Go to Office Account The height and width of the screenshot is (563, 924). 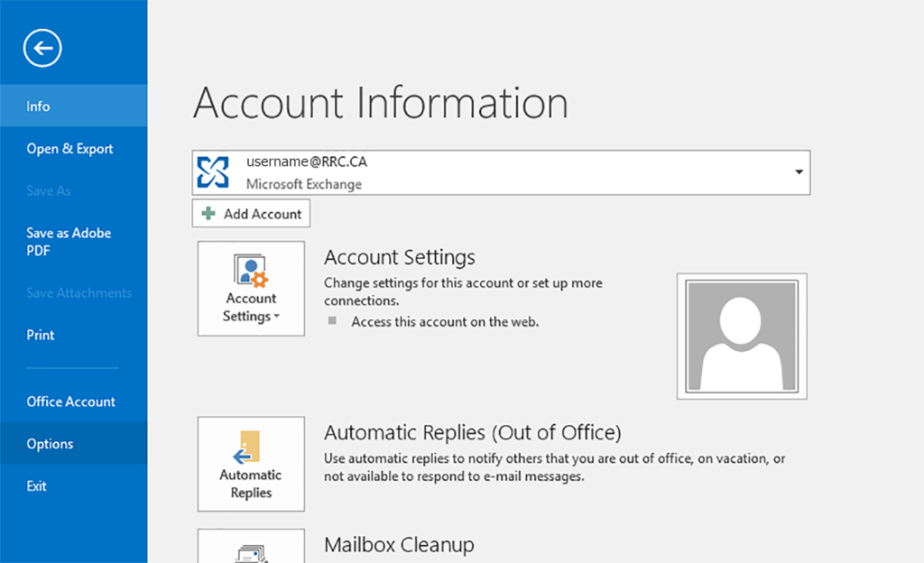(x=70, y=401)
